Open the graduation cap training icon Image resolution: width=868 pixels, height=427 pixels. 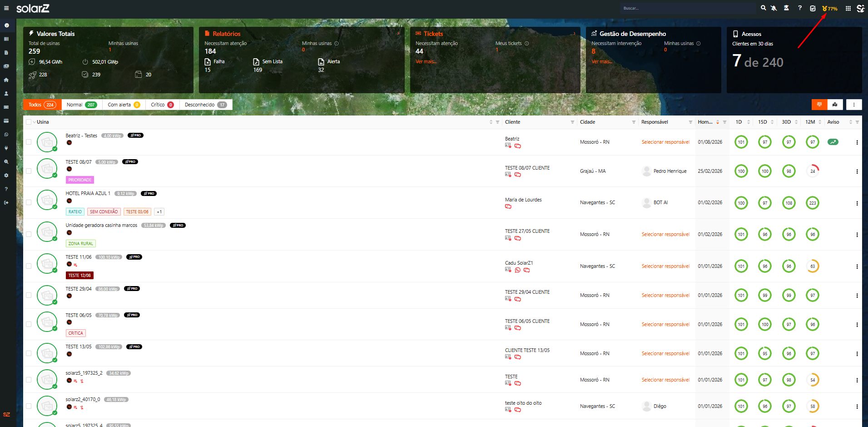click(786, 8)
